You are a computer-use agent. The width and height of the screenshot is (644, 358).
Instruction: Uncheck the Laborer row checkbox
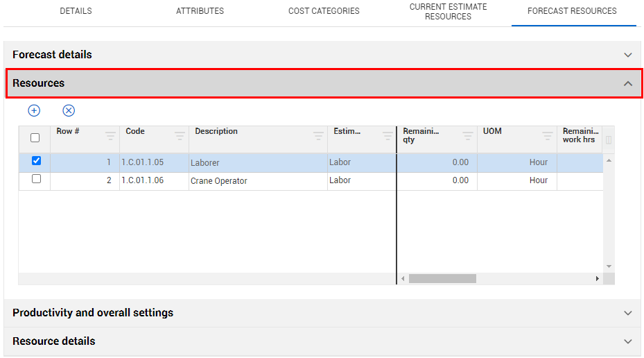(37, 161)
